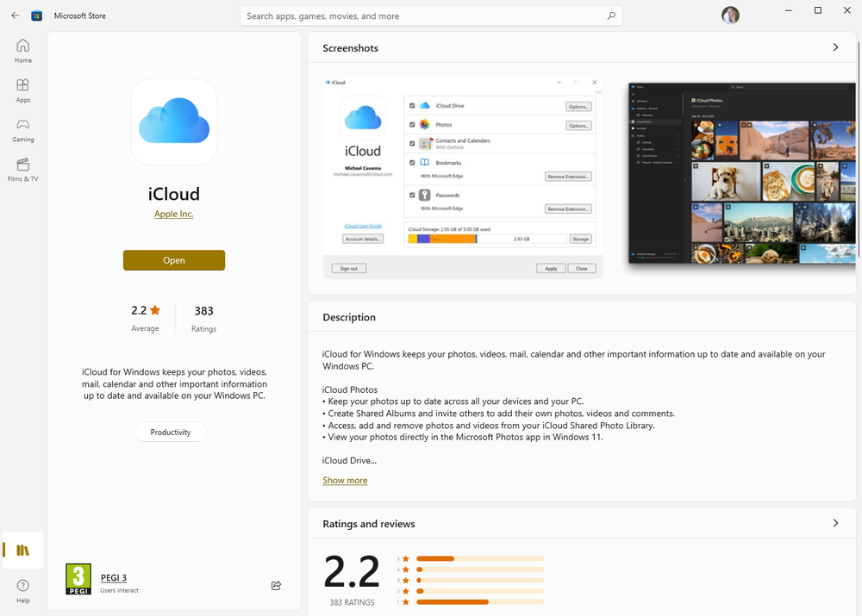862x616 pixels.
Task: Expand the Screenshots section chevron
Action: [x=835, y=47]
